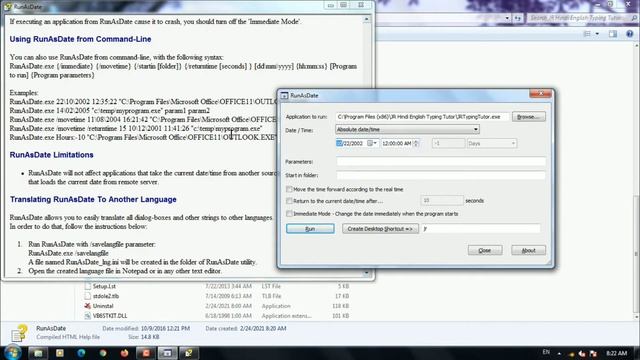Open Google Chrome from the taskbar
The height and width of the screenshot is (360, 640).
pos(102,353)
